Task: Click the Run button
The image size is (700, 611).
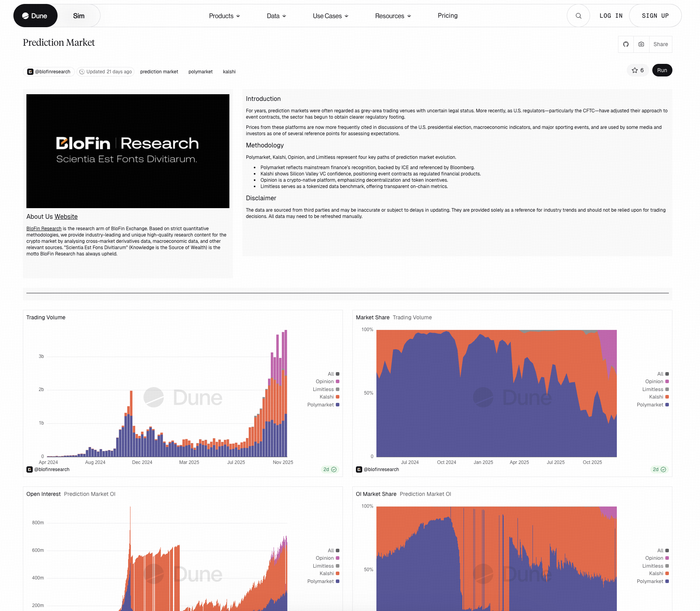Action: (x=662, y=70)
